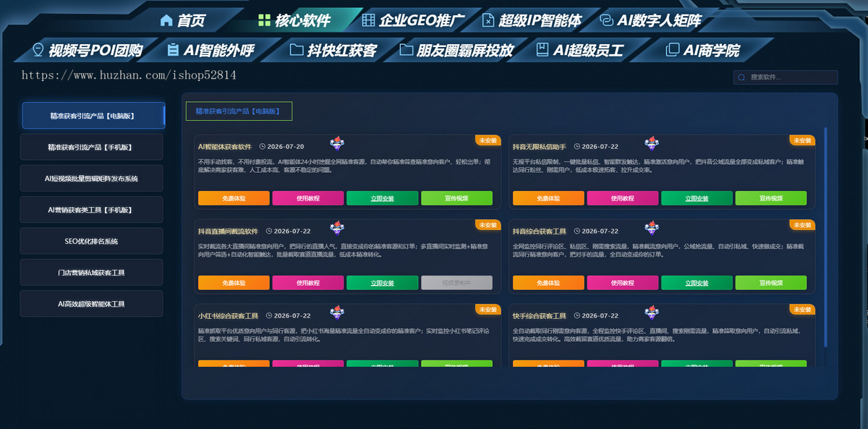Click the clock icon on the 抖音无限私信助手 card
This screenshot has width=868, height=429.
tap(576, 146)
